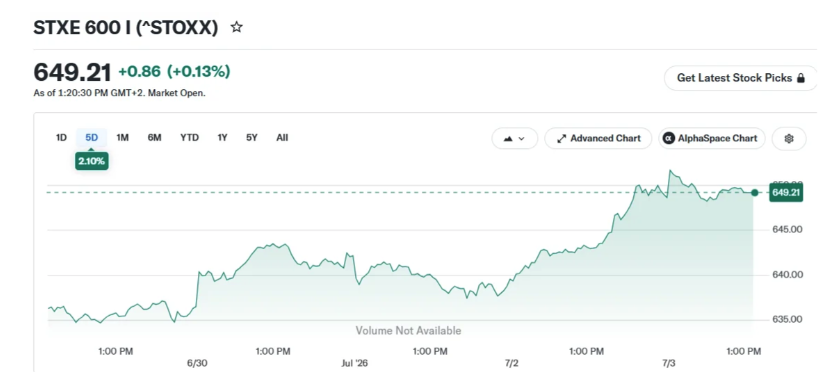Show 1Y chart range
The width and height of the screenshot is (834, 386).
[x=222, y=138]
